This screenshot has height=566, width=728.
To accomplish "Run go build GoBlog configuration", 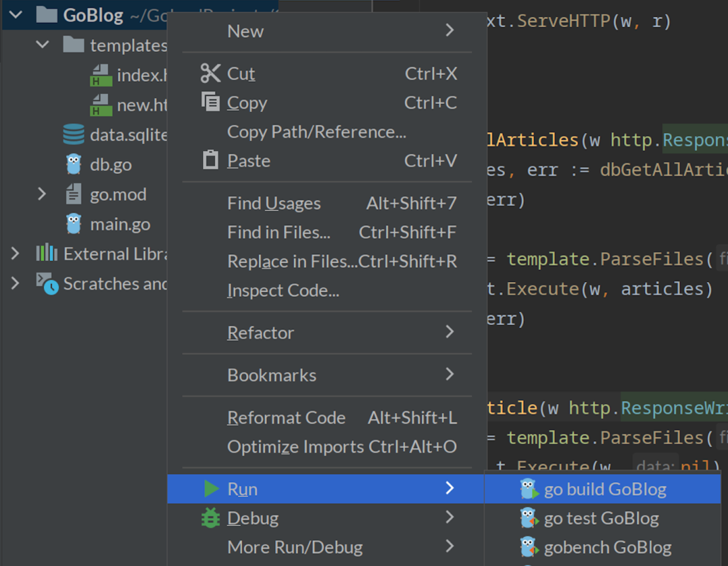I will click(603, 489).
